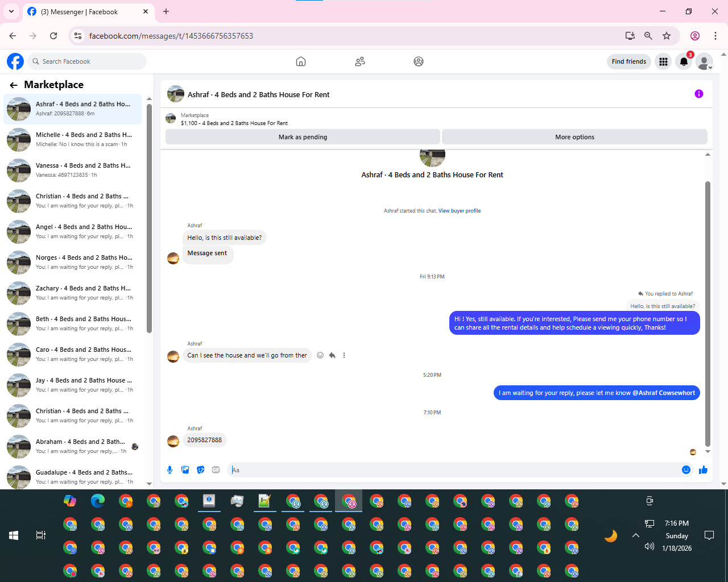React to 'Can I see the house' message
This screenshot has height=582, width=728.
(320, 355)
